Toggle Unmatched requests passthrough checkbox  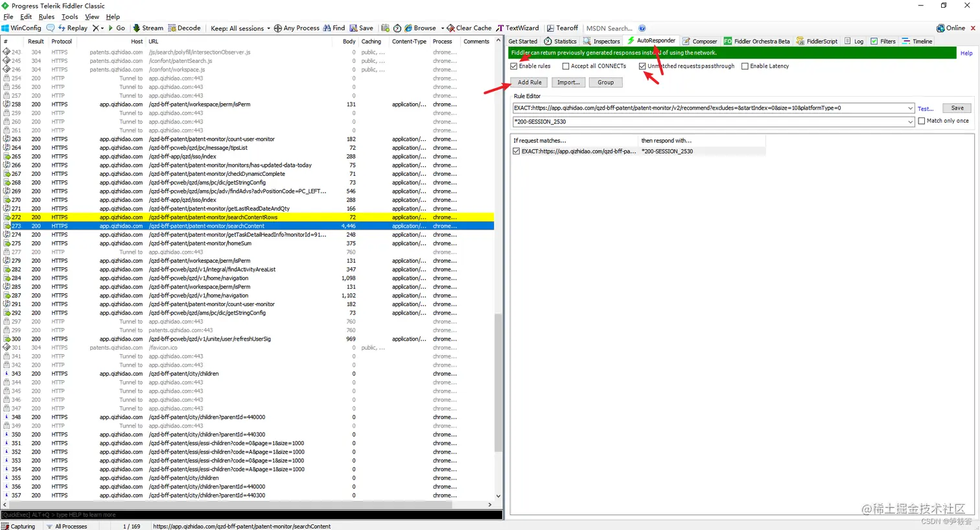[642, 66]
